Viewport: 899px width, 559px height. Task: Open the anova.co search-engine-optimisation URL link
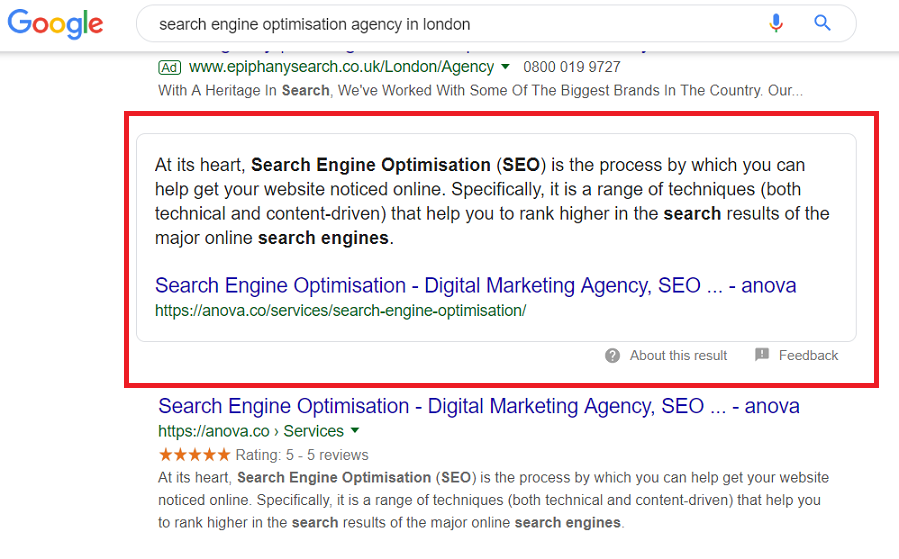pos(341,311)
